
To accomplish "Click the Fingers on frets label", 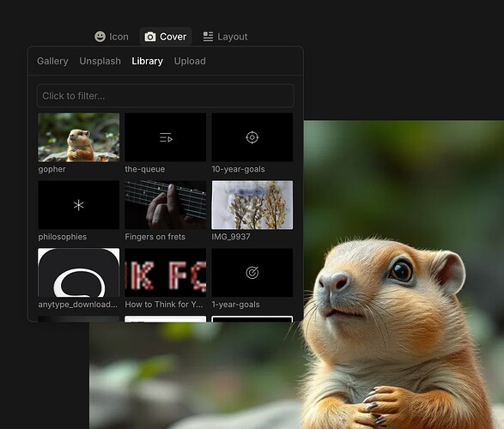I will pyautogui.click(x=155, y=237).
